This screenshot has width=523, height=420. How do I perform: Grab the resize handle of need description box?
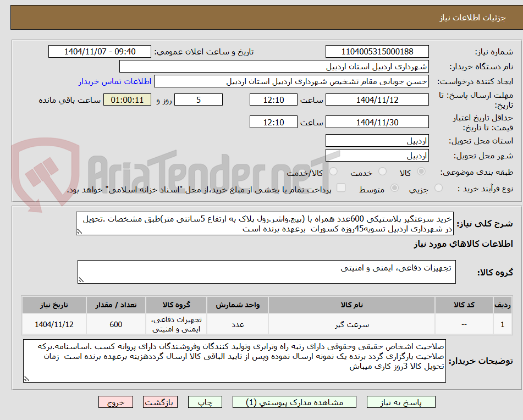point(79,231)
